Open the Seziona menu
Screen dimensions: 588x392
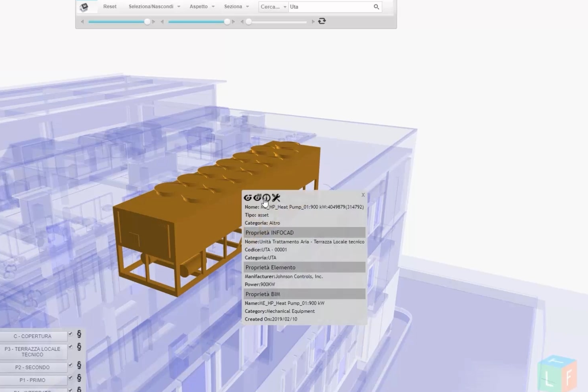pyautogui.click(x=236, y=7)
